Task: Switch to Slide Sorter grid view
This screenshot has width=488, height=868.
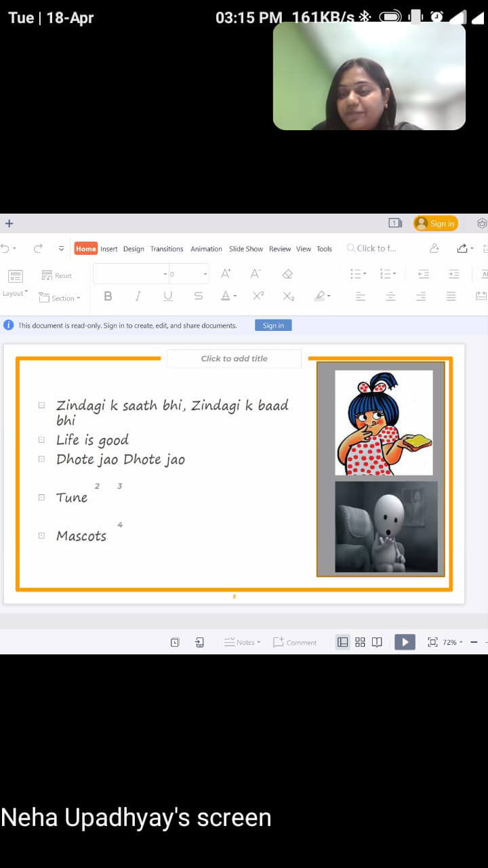Action: [361, 642]
